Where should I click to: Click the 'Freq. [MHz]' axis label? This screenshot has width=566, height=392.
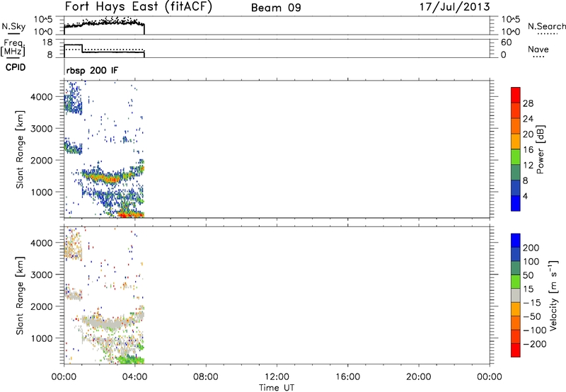(13, 47)
